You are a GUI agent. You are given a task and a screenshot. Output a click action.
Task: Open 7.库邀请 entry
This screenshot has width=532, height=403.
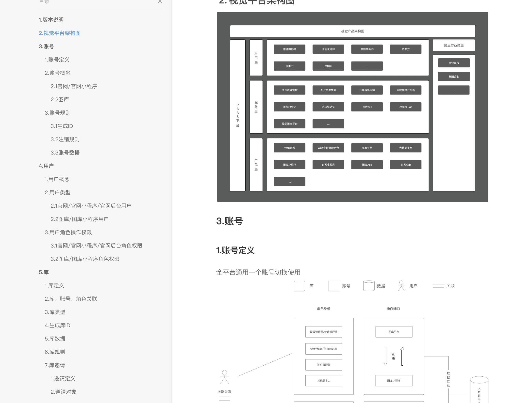pyautogui.click(x=55, y=365)
